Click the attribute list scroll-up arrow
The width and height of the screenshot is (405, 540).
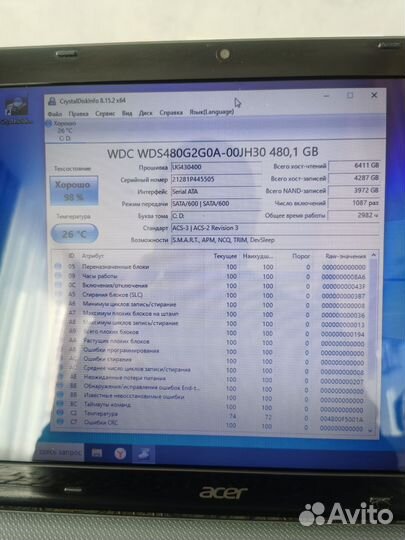click(374, 255)
